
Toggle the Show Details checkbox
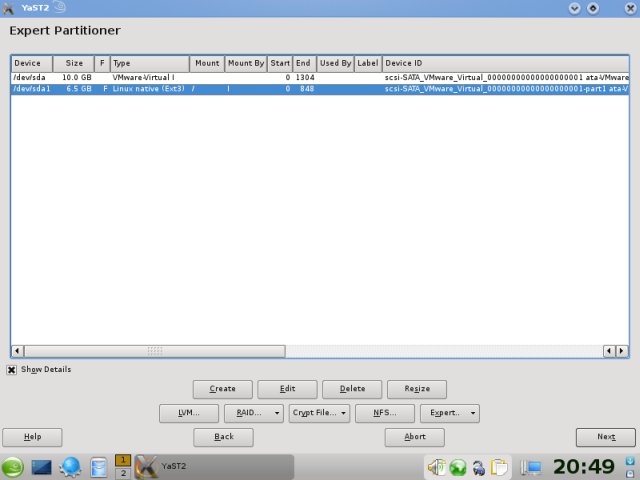11,370
